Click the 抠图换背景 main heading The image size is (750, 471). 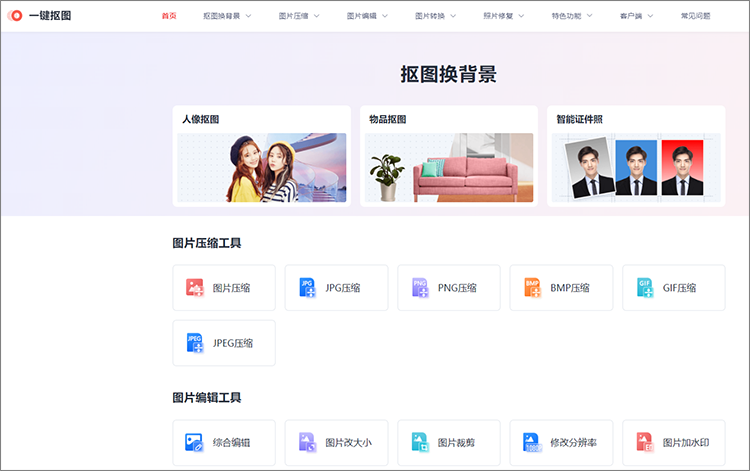pyautogui.click(x=449, y=74)
